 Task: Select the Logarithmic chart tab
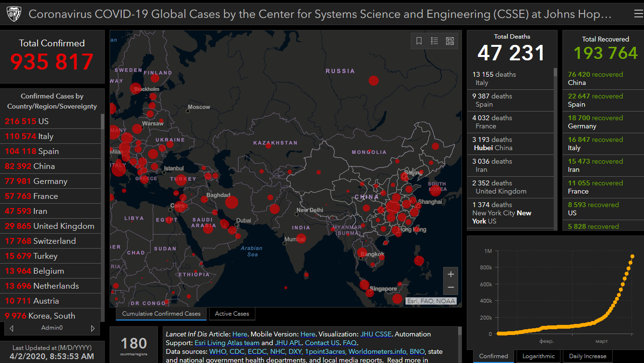point(538,356)
